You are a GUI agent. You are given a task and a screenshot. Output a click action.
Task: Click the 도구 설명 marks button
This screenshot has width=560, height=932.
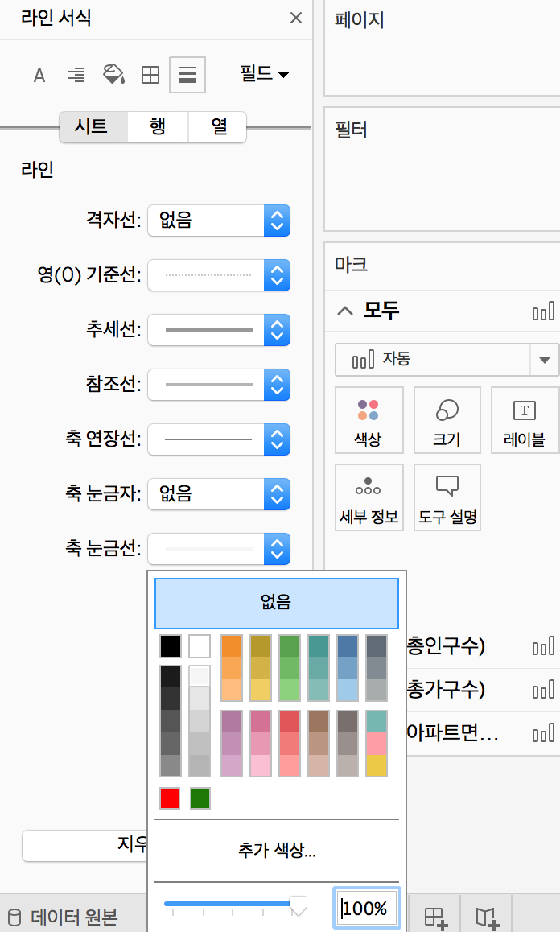click(447, 497)
